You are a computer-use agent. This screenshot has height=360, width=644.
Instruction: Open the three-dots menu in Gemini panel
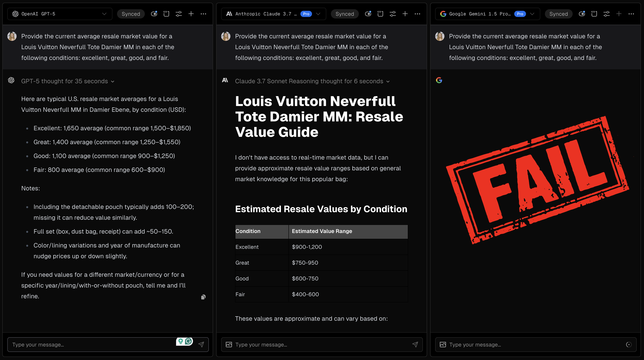(x=631, y=14)
